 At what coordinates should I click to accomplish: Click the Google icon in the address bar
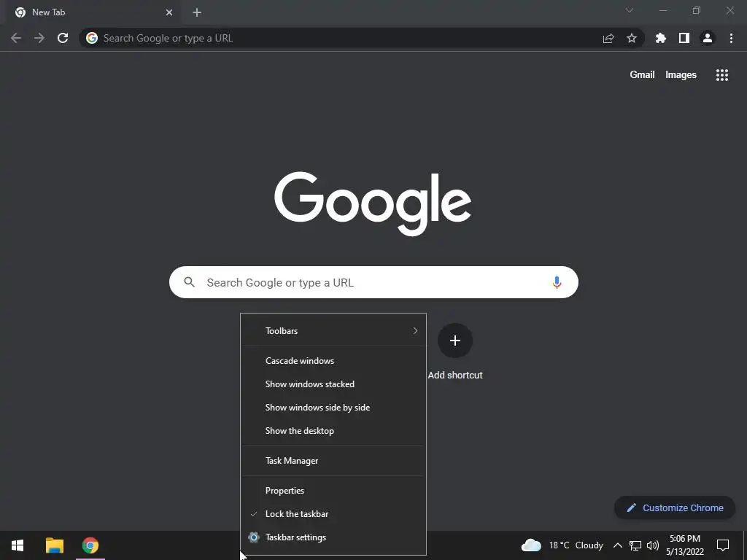point(92,38)
